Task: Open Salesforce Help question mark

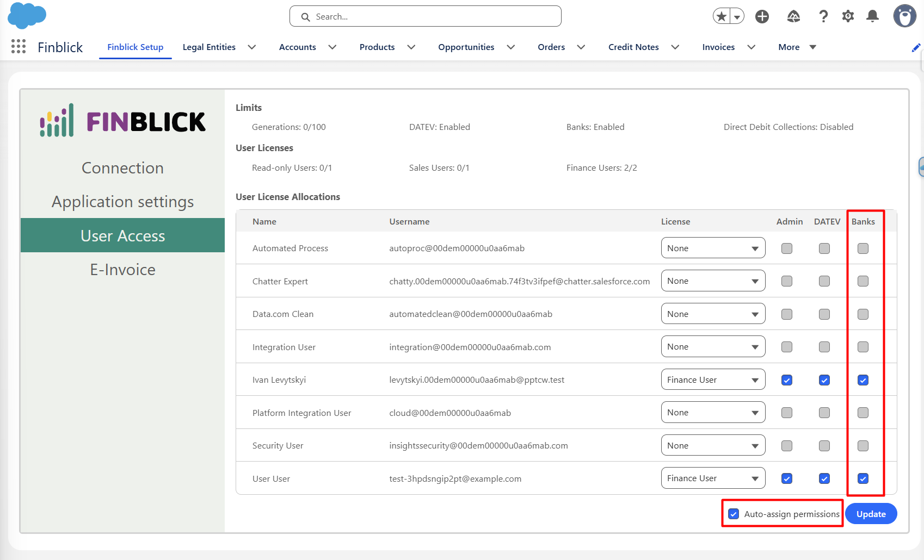Action: pyautogui.click(x=823, y=16)
